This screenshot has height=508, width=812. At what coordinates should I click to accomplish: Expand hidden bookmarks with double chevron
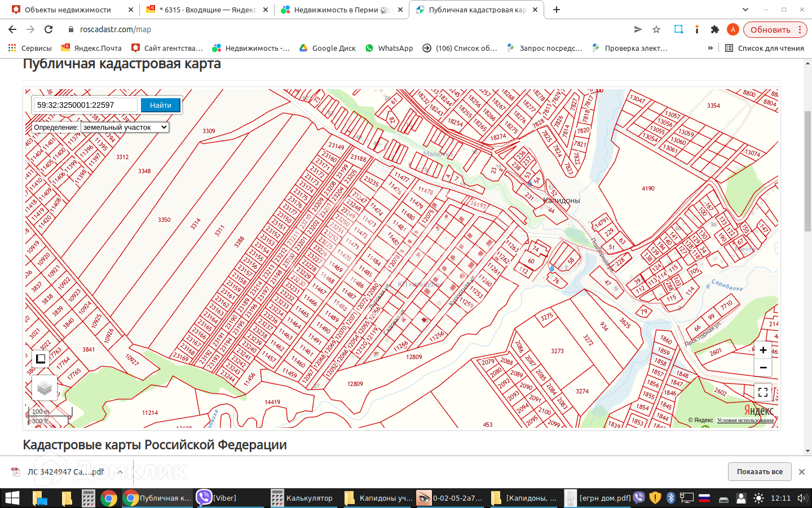pos(710,48)
